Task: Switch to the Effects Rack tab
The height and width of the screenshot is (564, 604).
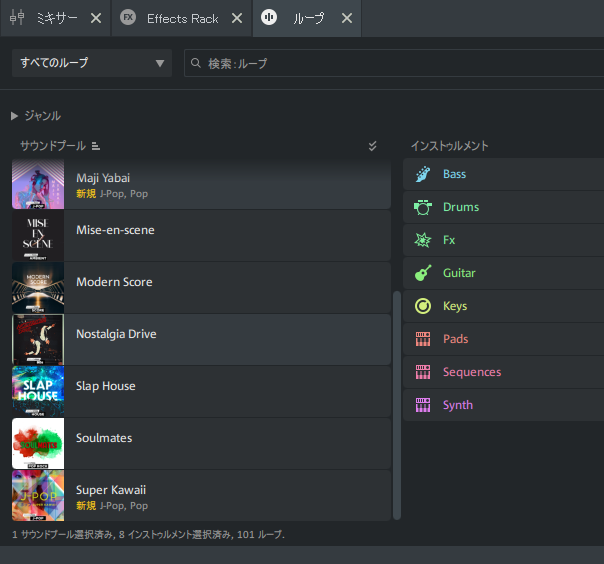Action: coord(180,18)
